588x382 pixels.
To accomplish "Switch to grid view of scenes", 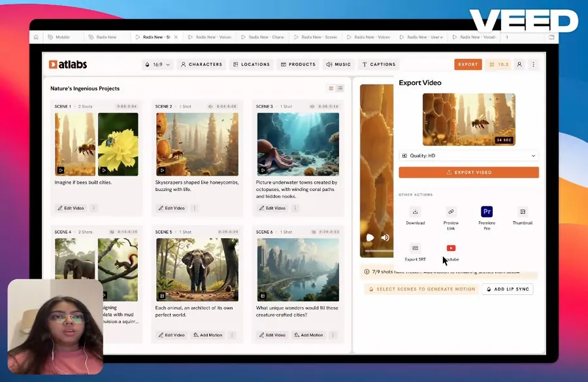I will coord(331,88).
